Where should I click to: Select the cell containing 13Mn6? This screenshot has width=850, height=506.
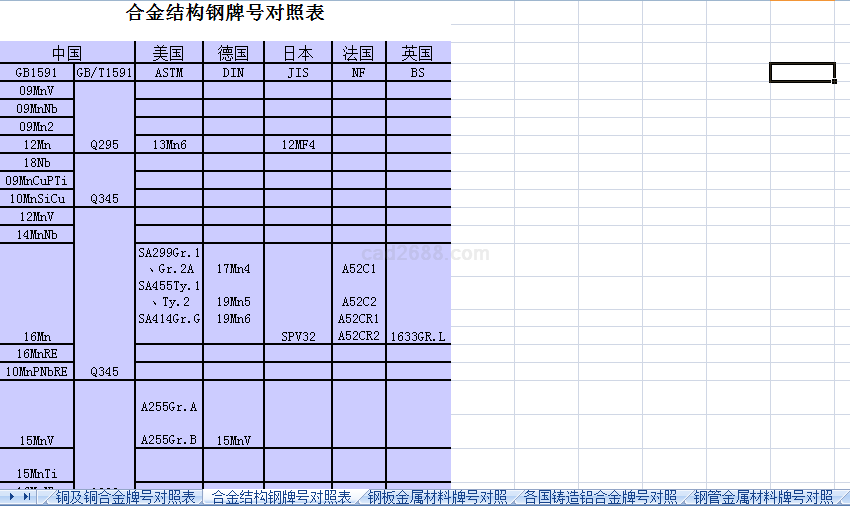(168, 145)
